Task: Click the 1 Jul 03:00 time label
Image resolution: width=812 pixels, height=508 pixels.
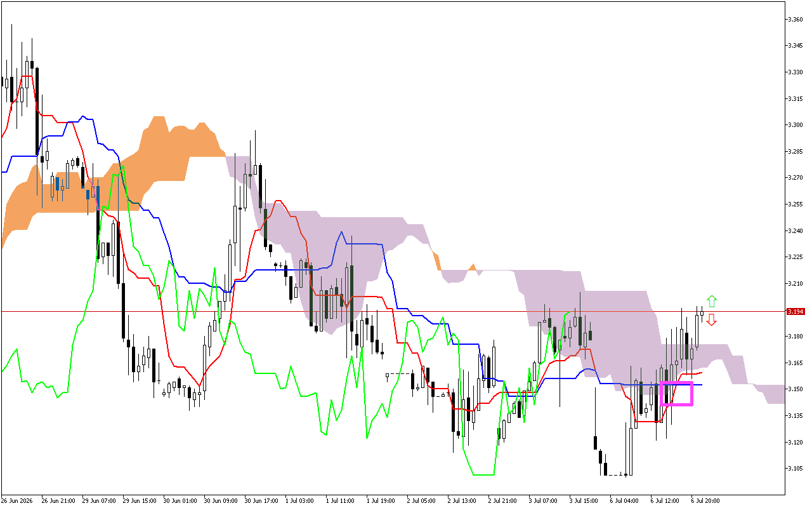Action: [301, 500]
